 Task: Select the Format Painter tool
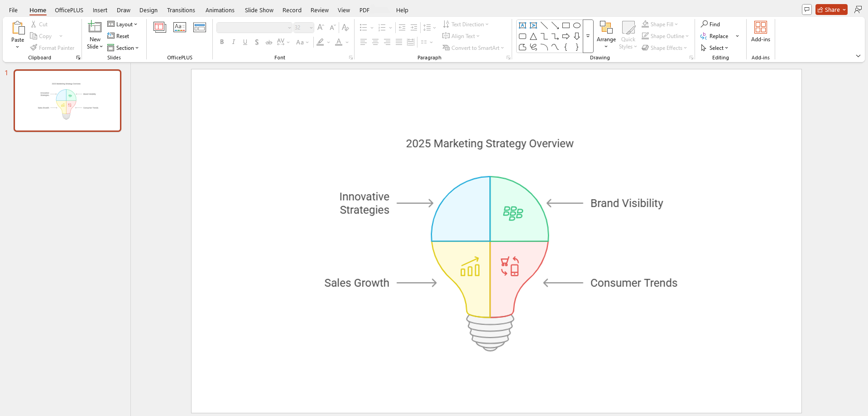pyautogui.click(x=53, y=48)
